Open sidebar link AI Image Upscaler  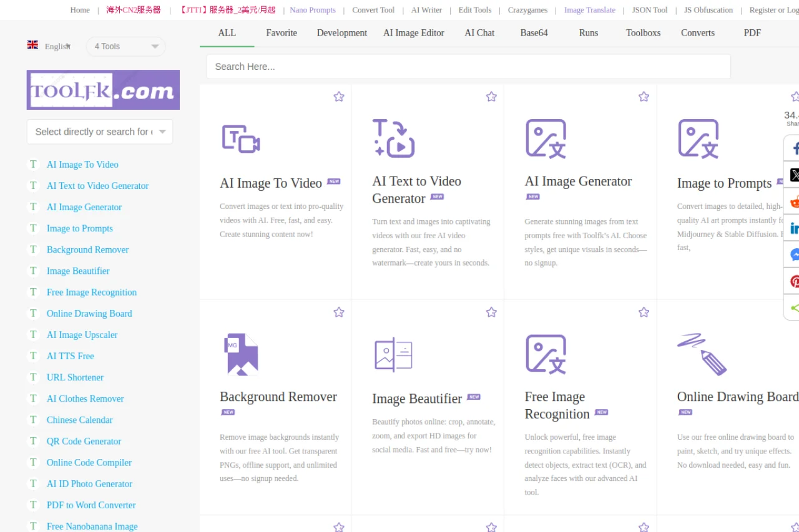tap(82, 335)
